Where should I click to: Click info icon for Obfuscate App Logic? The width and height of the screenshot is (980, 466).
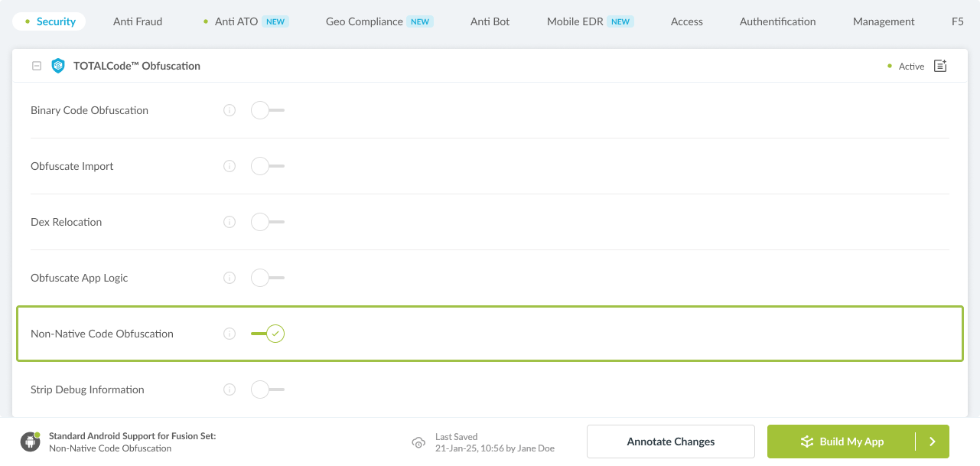coord(230,278)
